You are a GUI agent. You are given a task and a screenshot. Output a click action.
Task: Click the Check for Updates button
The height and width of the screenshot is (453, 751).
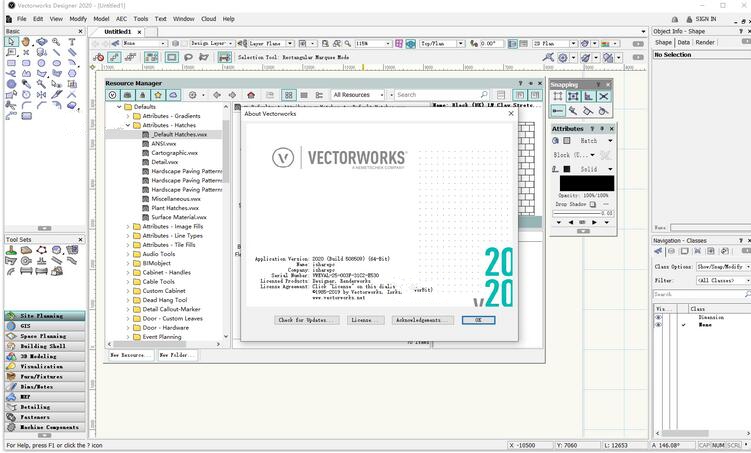click(307, 320)
